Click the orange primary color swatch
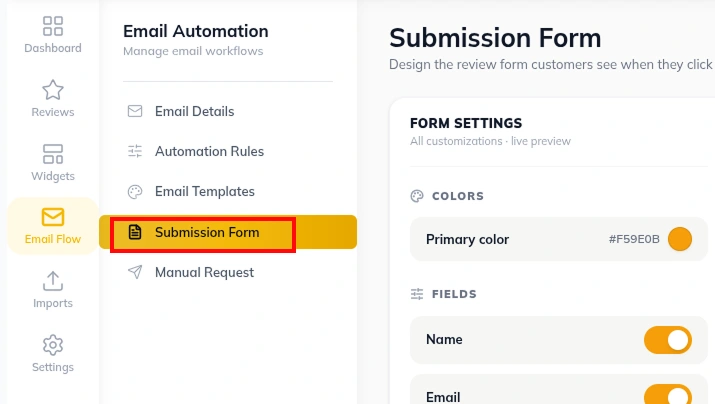Image resolution: width=715 pixels, height=404 pixels. (x=680, y=239)
